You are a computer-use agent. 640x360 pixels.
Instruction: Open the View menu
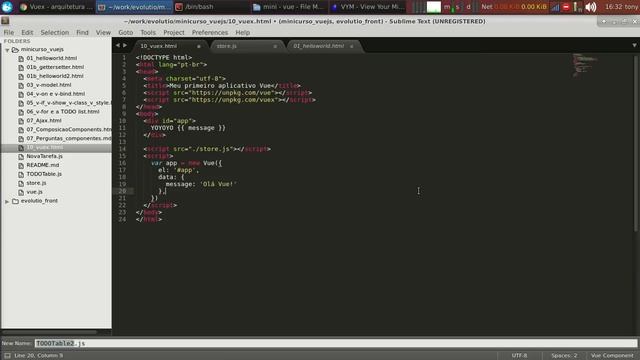[x=103, y=32]
